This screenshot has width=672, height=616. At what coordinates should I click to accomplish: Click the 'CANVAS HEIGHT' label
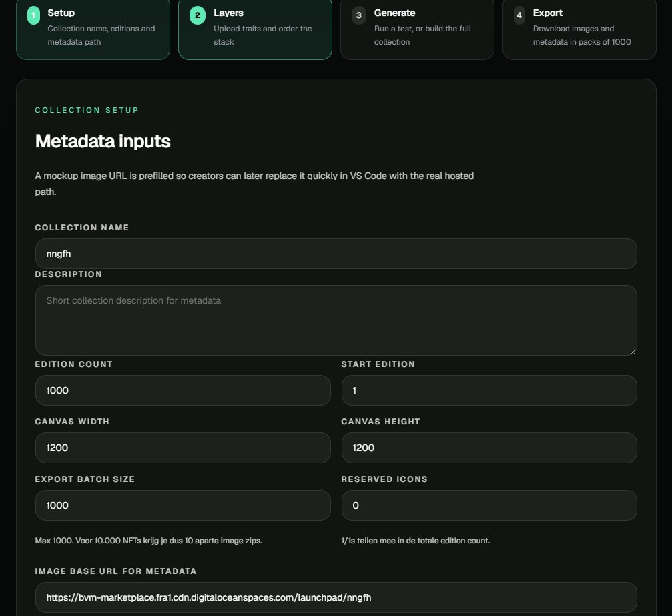pos(380,421)
